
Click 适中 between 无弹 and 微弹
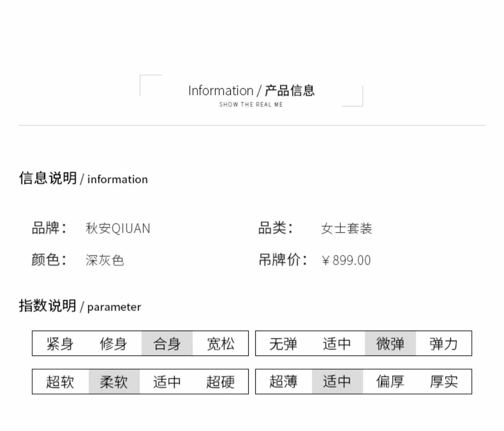pyautogui.click(x=337, y=344)
